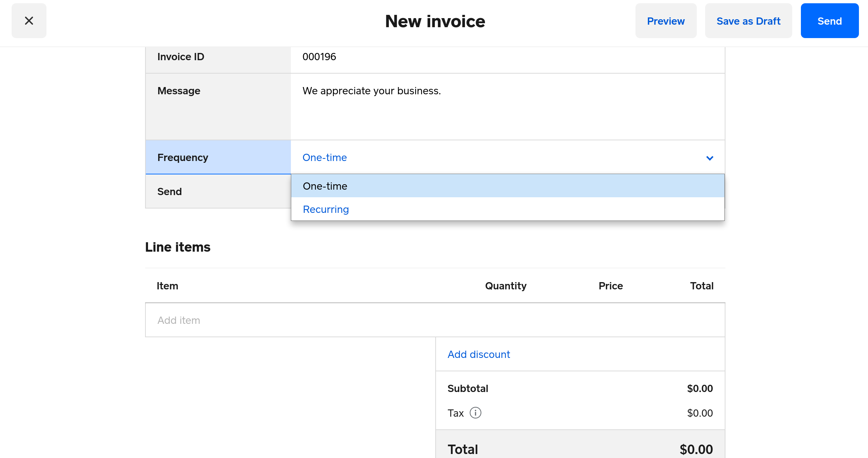
Task: Choose One-time in the open frequency list
Action: pos(325,186)
